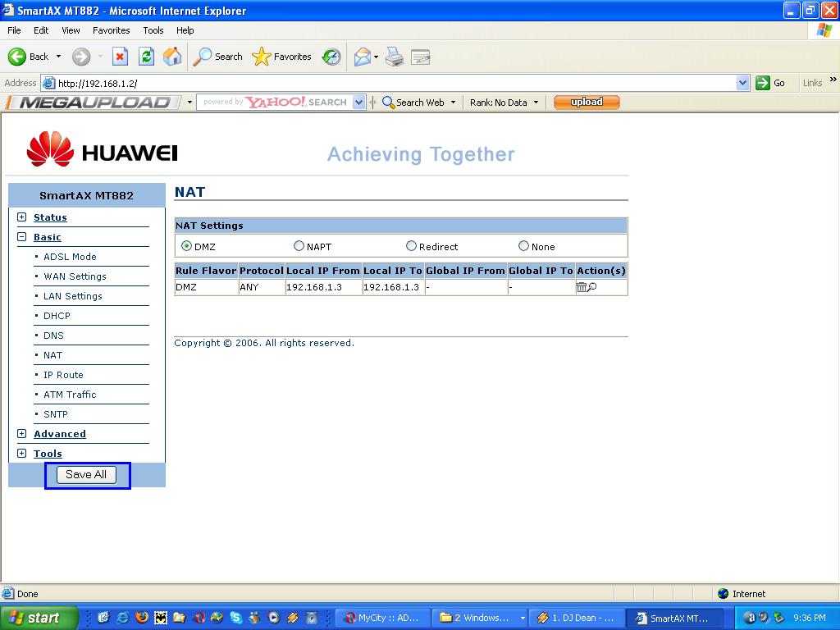Open the ADSL Mode page
Image resolution: width=840 pixels, height=630 pixels.
tap(70, 257)
